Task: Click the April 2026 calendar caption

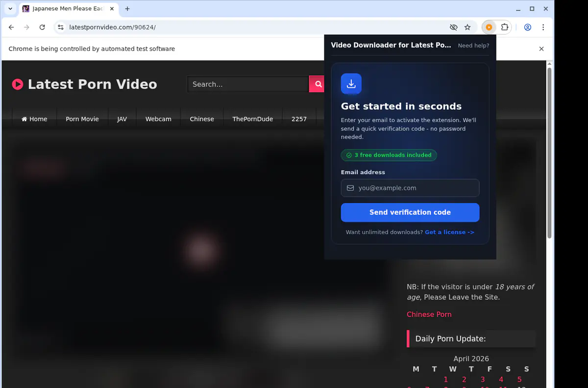Action: tap(471, 359)
